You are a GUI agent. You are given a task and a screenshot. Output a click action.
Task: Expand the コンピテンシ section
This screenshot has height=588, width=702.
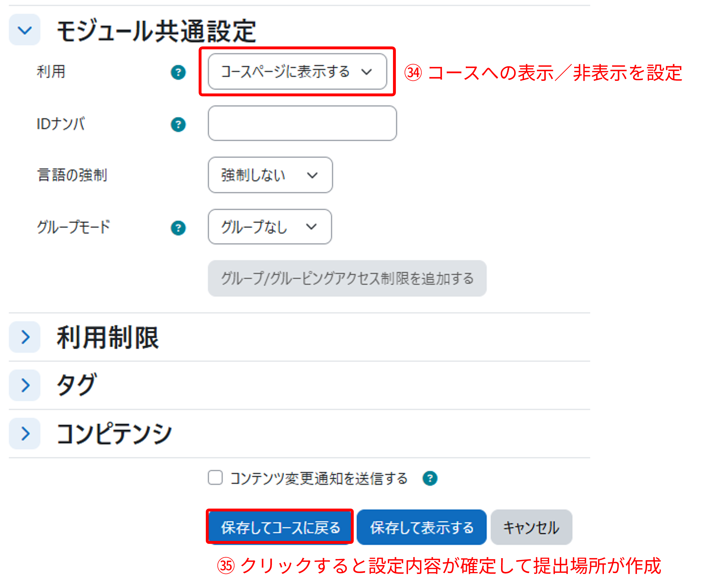(25, 433)
